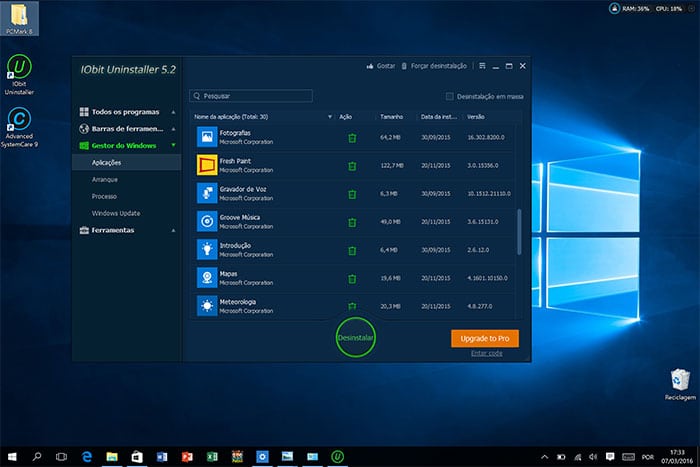Click the application list scrollbar

point(519,232)
